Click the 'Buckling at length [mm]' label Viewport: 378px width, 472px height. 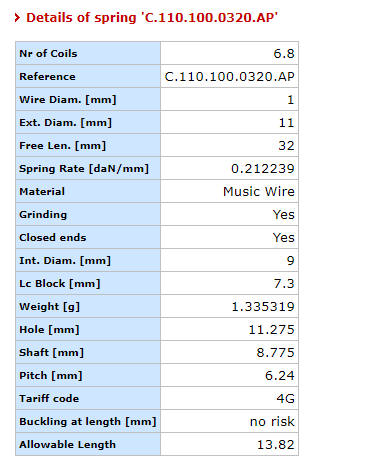tap(88, 422)
